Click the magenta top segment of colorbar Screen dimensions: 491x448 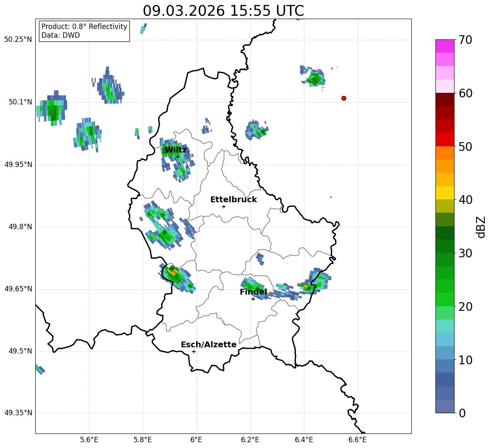[x=445, y=46]
